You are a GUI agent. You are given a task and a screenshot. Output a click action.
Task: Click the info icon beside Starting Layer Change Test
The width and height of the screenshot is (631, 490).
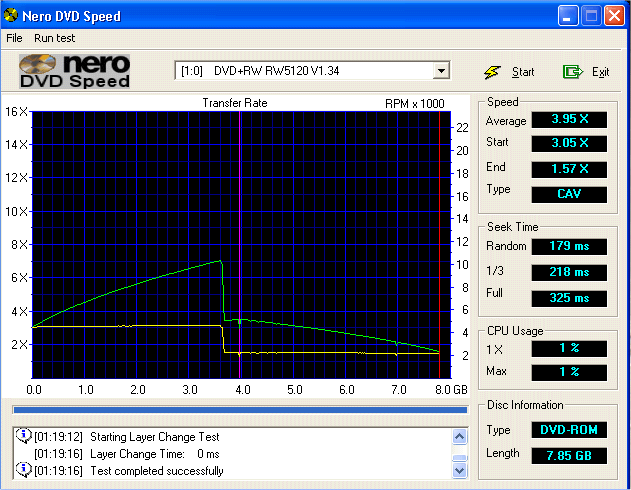24,437
